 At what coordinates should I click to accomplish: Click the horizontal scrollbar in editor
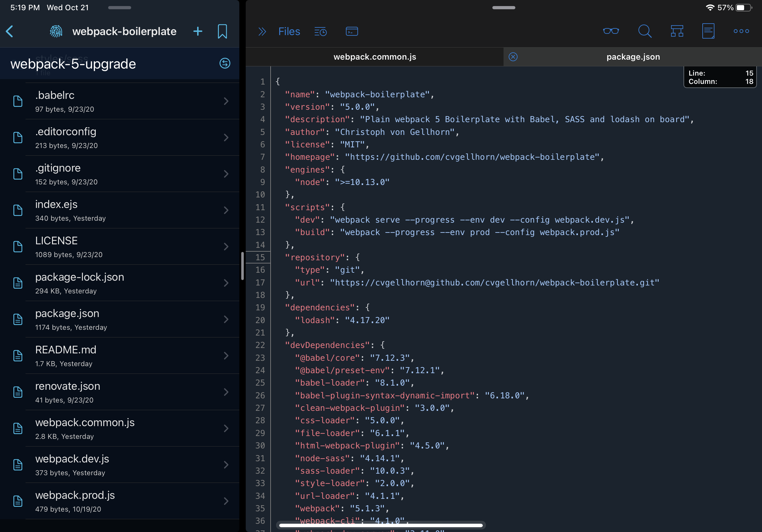pyautogui.click(x=381, y=525)
